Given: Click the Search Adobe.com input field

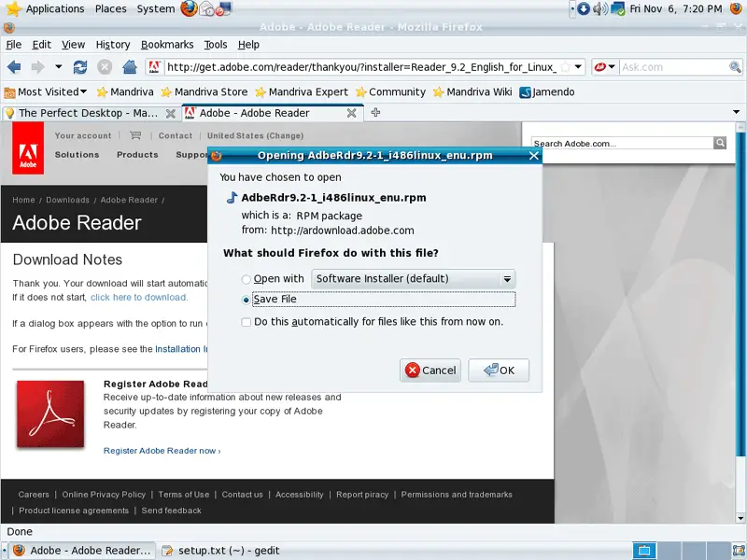Looking at the screenshot, I should point(622,143).
